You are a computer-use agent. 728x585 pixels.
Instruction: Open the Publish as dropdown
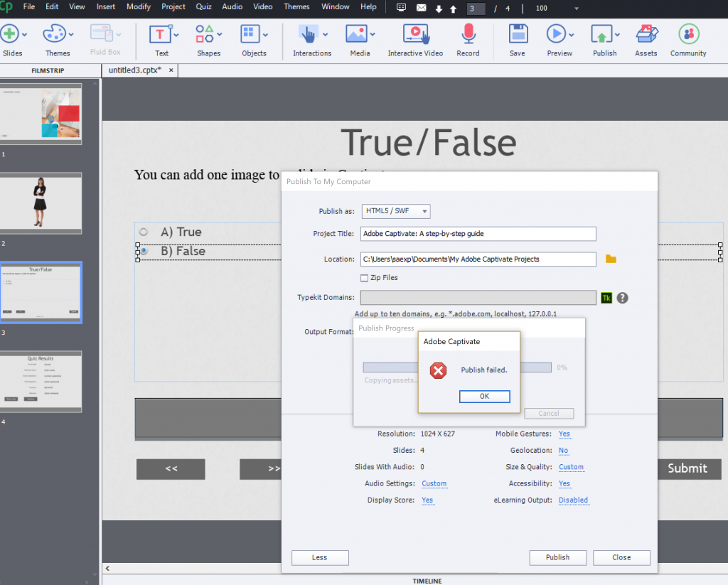click(396, 211)
